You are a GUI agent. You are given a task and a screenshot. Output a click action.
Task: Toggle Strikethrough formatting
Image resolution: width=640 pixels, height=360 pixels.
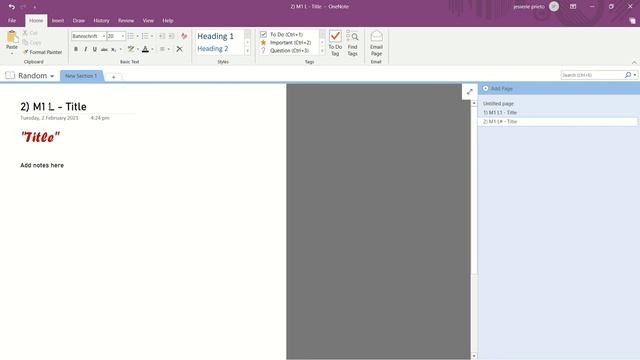104,49
